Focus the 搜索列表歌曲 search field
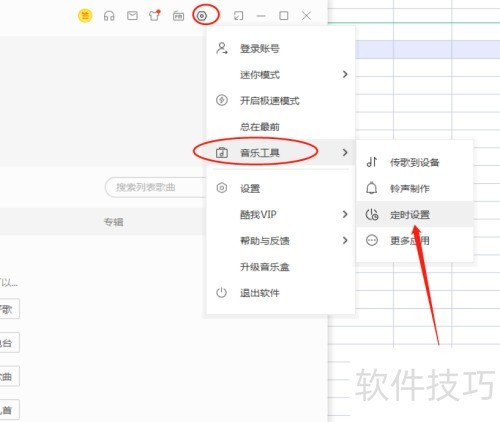500x422 pixels. point(156,187)
